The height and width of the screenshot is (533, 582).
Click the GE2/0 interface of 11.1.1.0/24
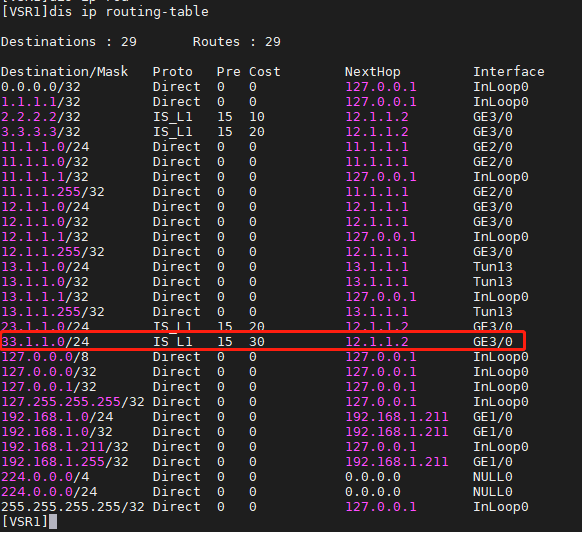[493, 147]
